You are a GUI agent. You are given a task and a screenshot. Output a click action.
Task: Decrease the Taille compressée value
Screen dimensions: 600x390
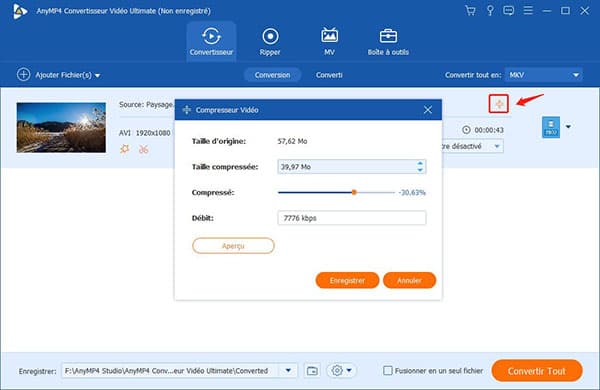tap(420, 170)
